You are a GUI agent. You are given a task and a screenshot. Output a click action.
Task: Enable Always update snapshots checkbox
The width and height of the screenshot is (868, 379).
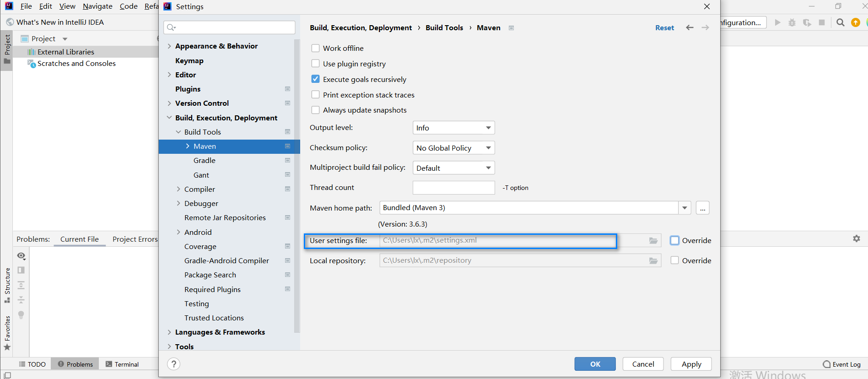coord(315,110)
